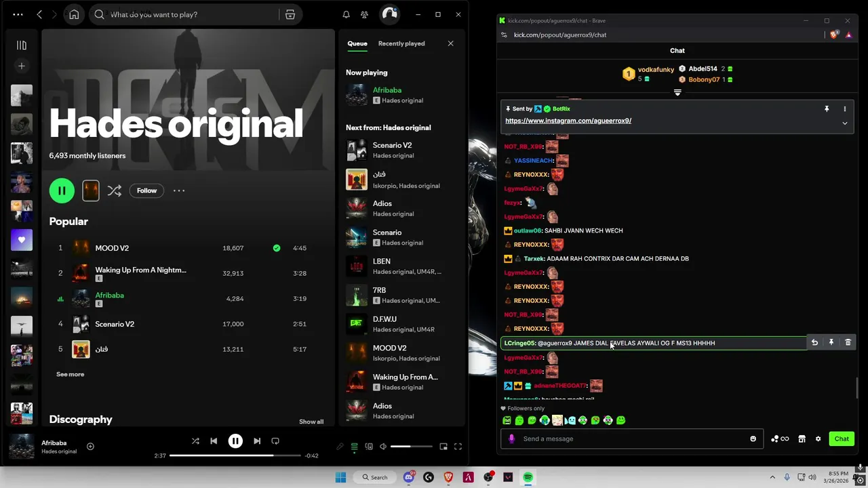Reply to LCringe05 message
The height and width of the screenshot is (488, 868).
pyautogui.click(x=814, y=343)
